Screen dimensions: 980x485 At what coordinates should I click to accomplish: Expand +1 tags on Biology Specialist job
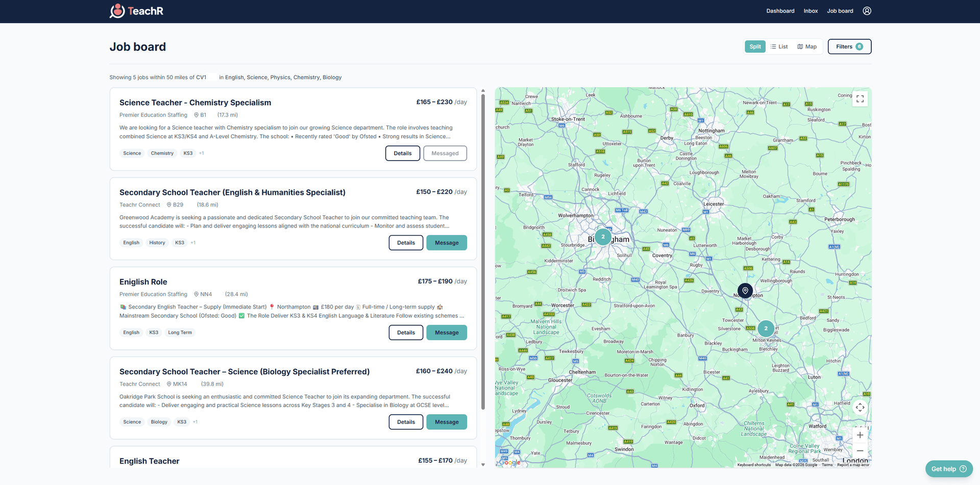point(194,422)
